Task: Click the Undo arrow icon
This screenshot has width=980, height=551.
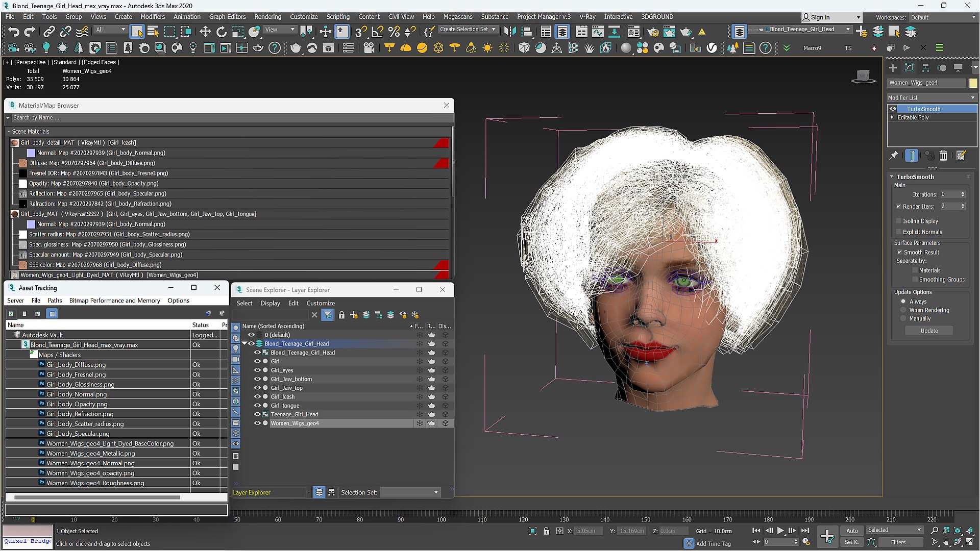Action: click(14, 32)
